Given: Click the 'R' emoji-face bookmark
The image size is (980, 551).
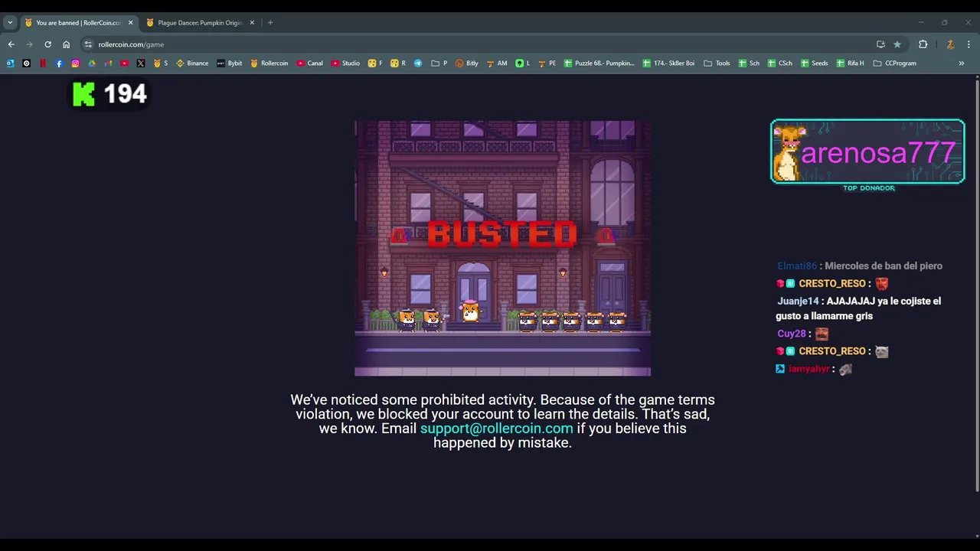Looking at the screenshot, I should [398, 64].
